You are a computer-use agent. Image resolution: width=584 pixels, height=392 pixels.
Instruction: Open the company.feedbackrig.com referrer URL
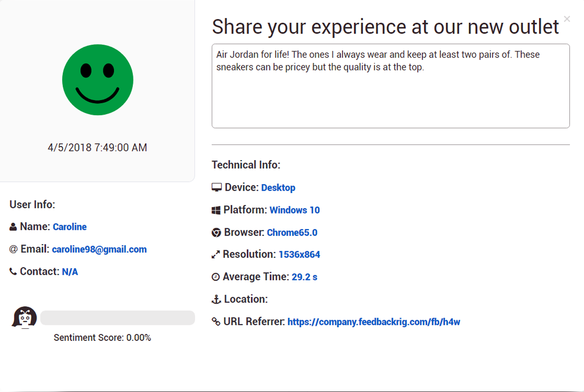(374, 322)
